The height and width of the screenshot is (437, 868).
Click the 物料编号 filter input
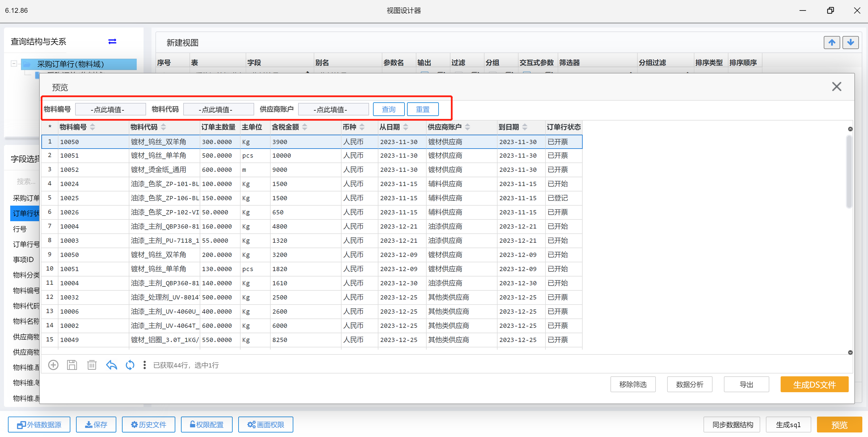tap(110, 109)
